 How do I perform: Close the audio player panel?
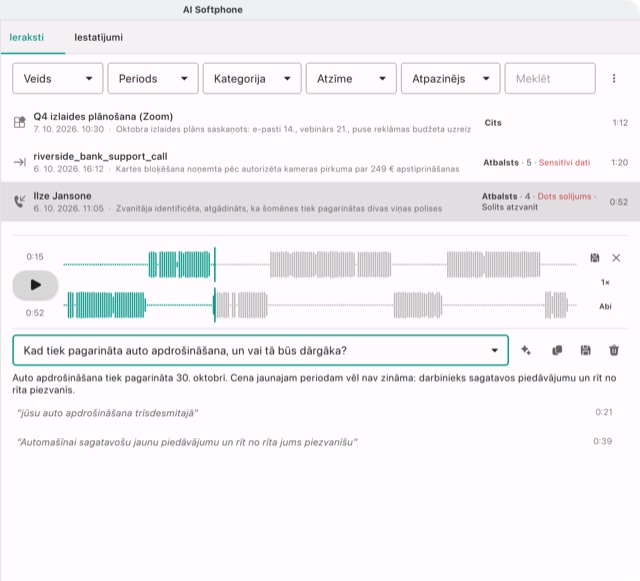tap(616, 258)
